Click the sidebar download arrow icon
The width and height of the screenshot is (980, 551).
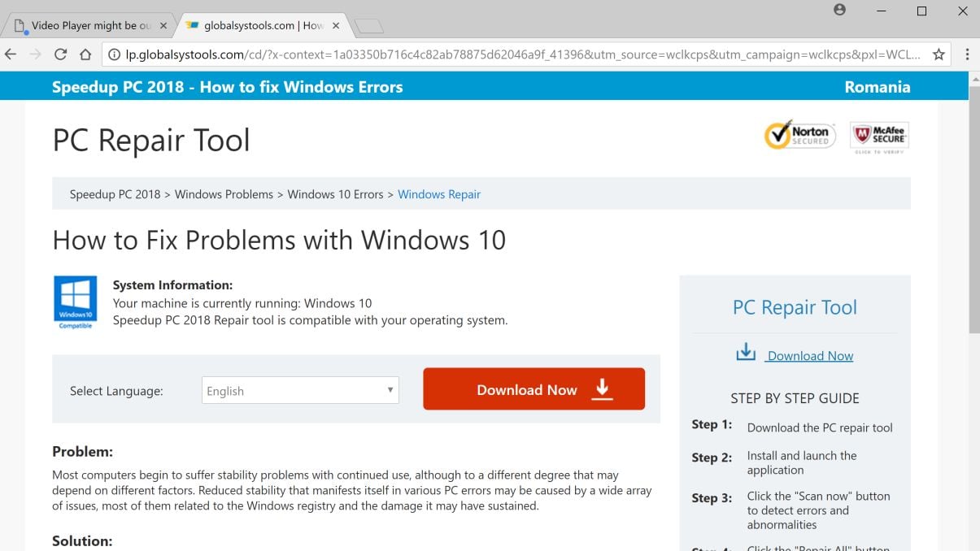(745, 352)
